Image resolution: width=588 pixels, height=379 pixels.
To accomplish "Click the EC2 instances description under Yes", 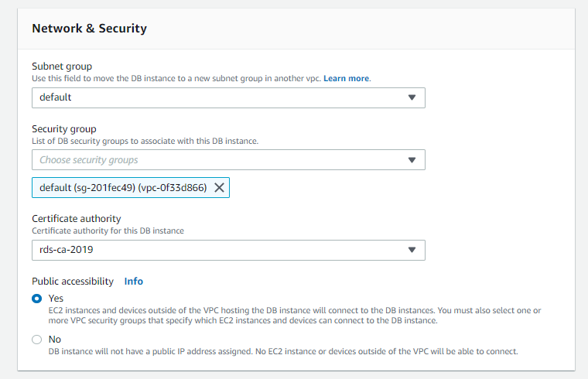I will [295, 316].
